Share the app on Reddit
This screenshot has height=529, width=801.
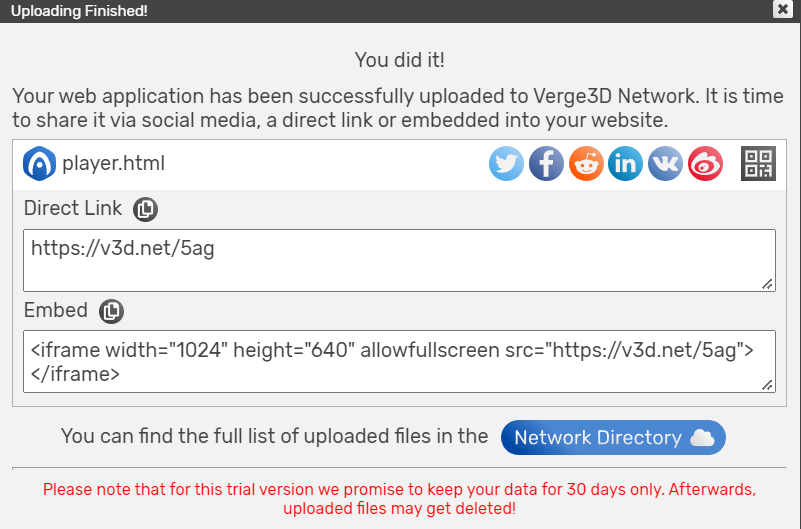pyautogui.click(x=586, y=163)
